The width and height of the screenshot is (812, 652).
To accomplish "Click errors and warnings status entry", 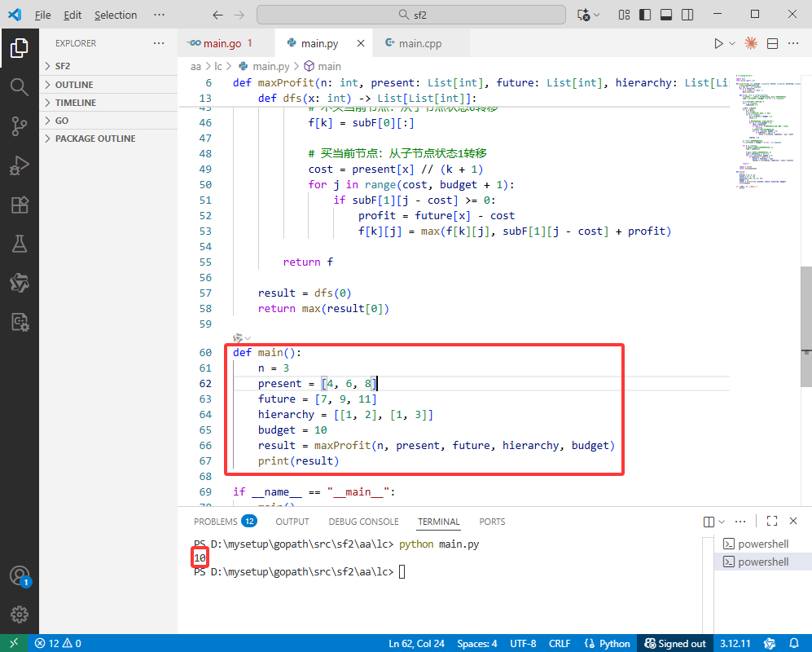I will tap(58, 643).
